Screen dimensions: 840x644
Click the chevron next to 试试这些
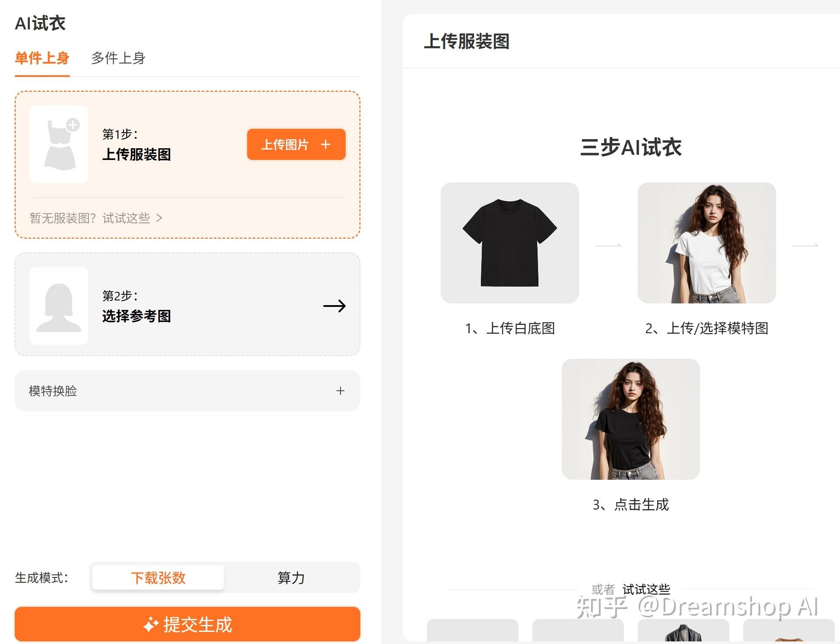click(x=159, y=218)
